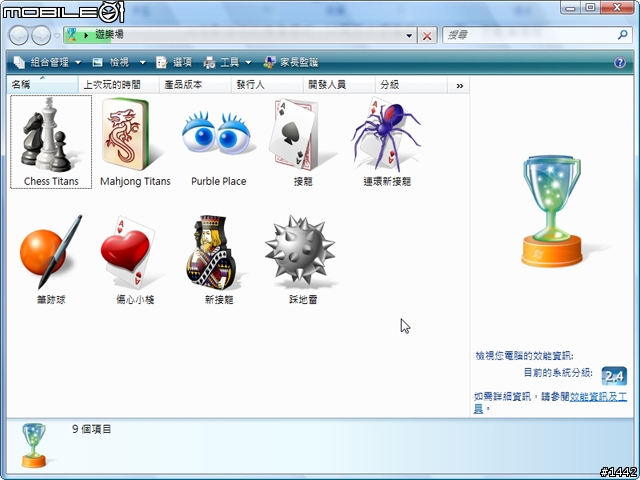Viewport: 640px width, 480px height.
Task: Click into the 搜尋 search field
Action: 530,36
